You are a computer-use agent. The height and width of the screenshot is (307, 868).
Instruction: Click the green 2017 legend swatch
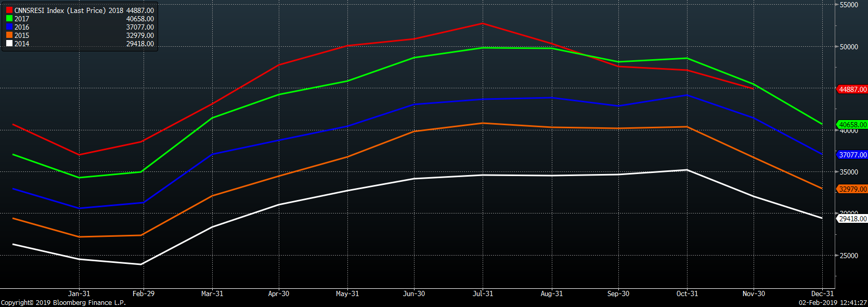coord(9,19)
